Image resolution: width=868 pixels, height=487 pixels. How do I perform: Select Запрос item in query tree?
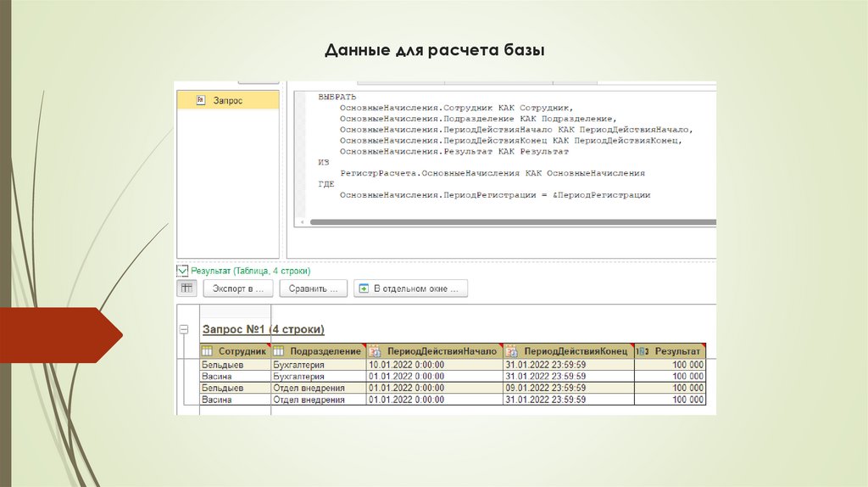[227, 100]
